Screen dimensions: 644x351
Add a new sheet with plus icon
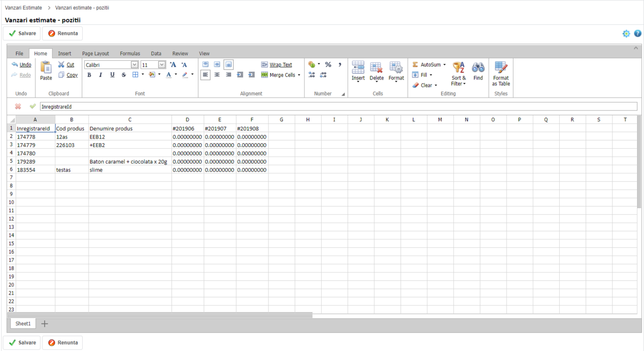pyautogui.click(x=45, y=324)
